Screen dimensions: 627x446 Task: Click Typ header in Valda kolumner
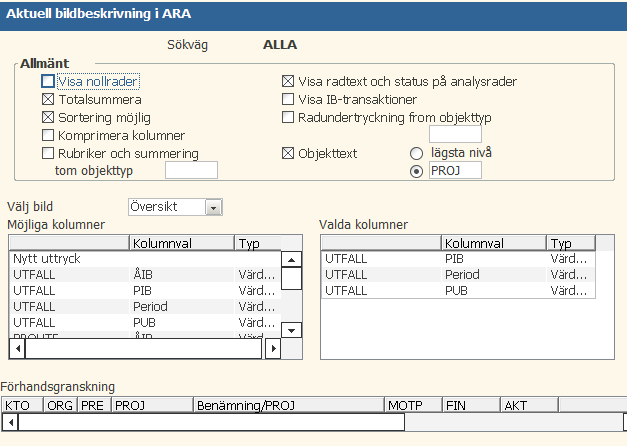tap(571, 243)
